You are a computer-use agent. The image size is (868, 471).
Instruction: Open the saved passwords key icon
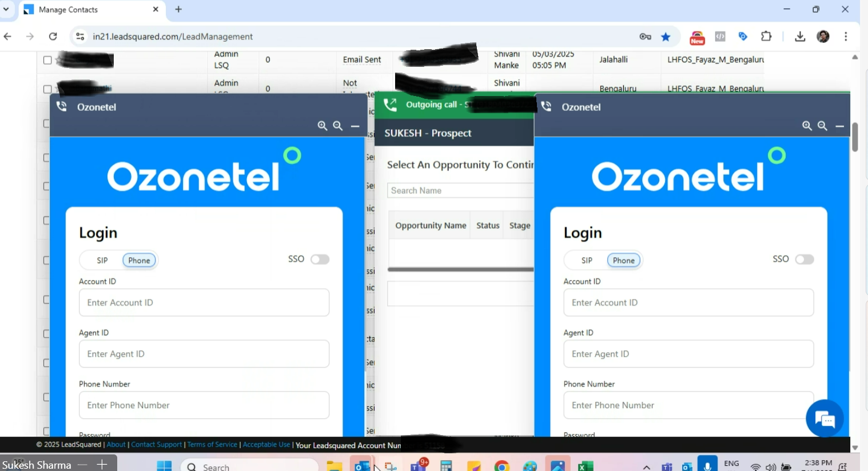[x=646, y=37]
